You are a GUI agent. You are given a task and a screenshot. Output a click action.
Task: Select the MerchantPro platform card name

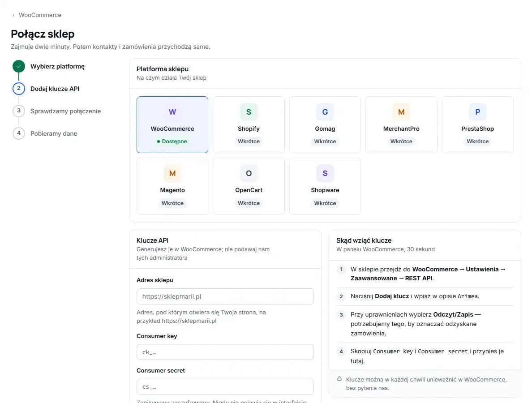(401, 129)
